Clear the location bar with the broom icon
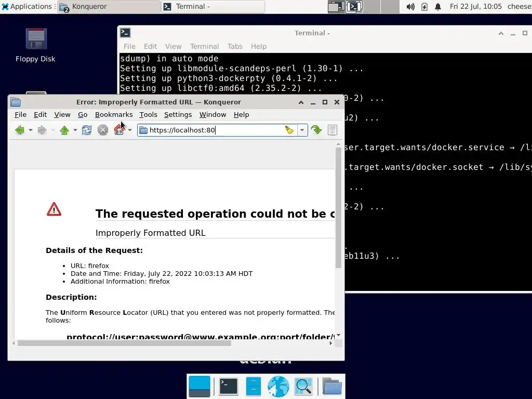This screenshot has height=399, width=532. pos(289,130)
